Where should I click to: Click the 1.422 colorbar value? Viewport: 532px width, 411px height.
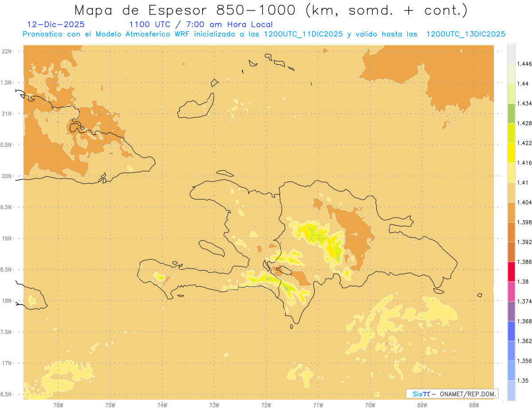coord(524,143)
